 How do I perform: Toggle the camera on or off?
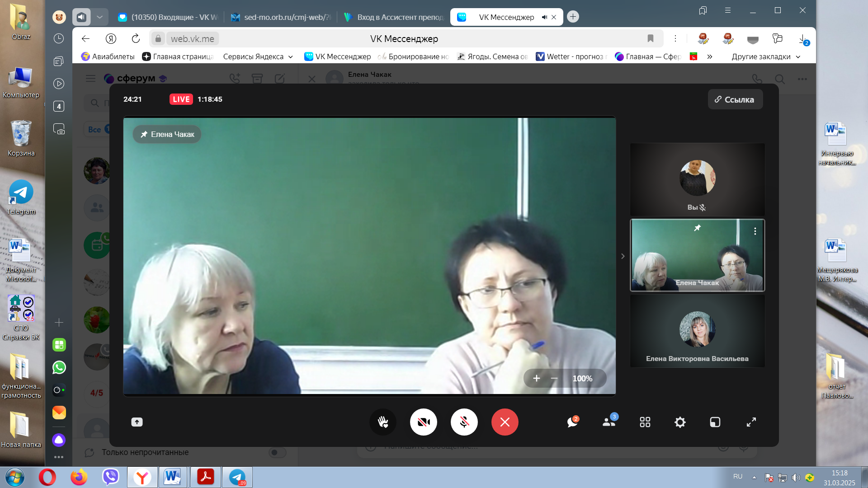click(x=424, y=422)
